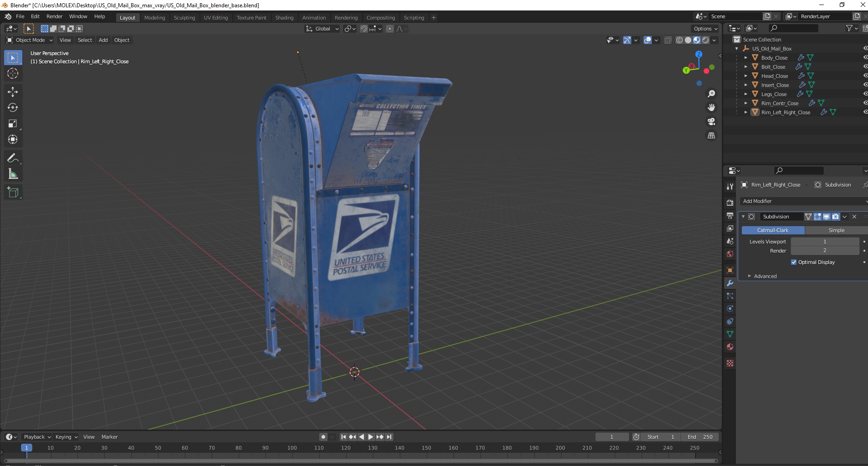Switch orthographic/perspective grid icon

point(711,136)
